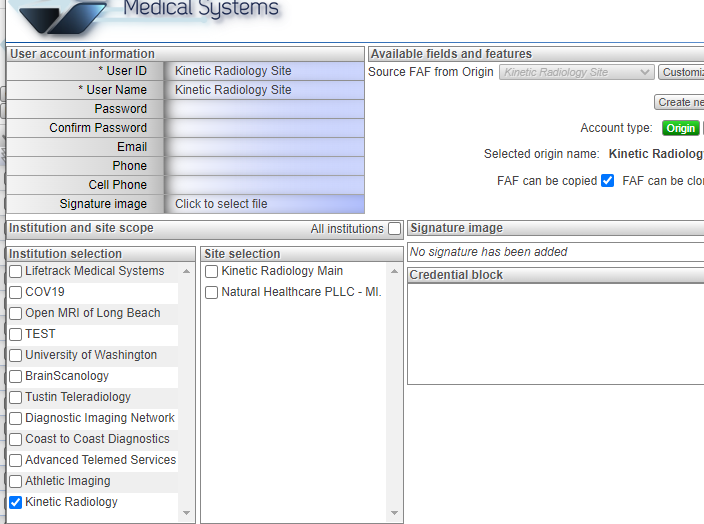
Task: Enable Diagnostic Imaging Network checkbox
Action: (16, 418)
